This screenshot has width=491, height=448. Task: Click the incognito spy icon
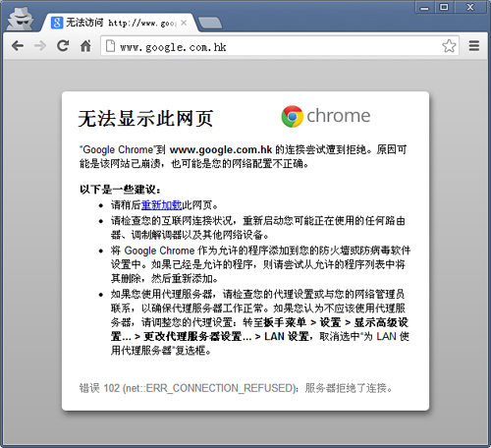(x=21, y=19)
